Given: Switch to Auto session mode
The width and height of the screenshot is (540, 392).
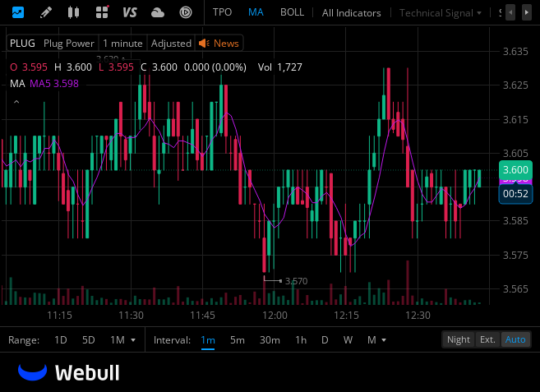Looking at the screenshot, I should tap(515, 339).
